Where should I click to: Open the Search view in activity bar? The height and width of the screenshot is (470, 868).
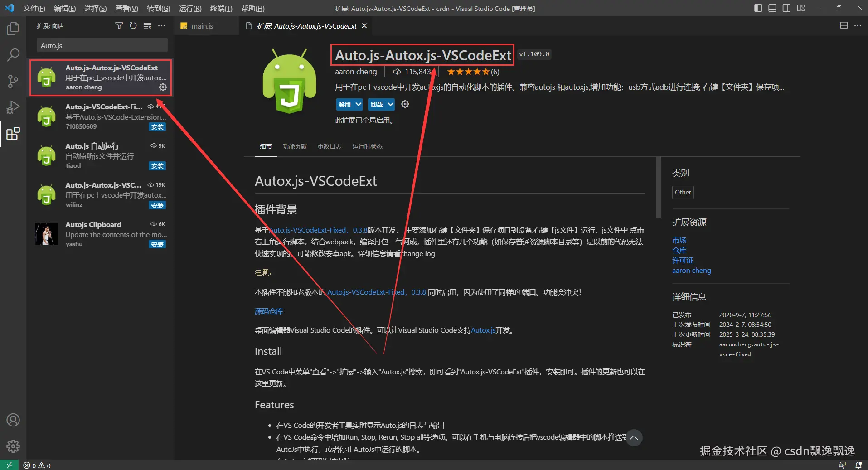13,55
